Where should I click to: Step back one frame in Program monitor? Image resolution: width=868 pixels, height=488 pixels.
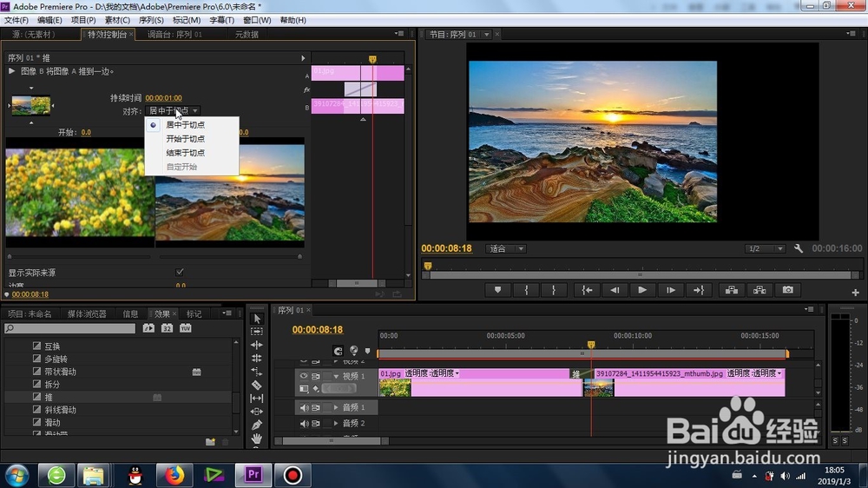tap(615, 290)
